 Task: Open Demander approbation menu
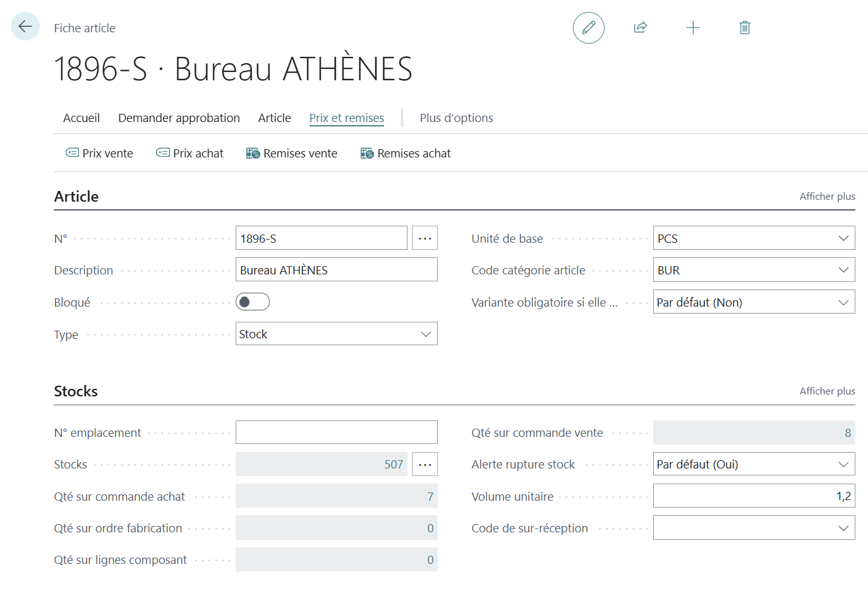pyautogui.click(x=179, y=118)
